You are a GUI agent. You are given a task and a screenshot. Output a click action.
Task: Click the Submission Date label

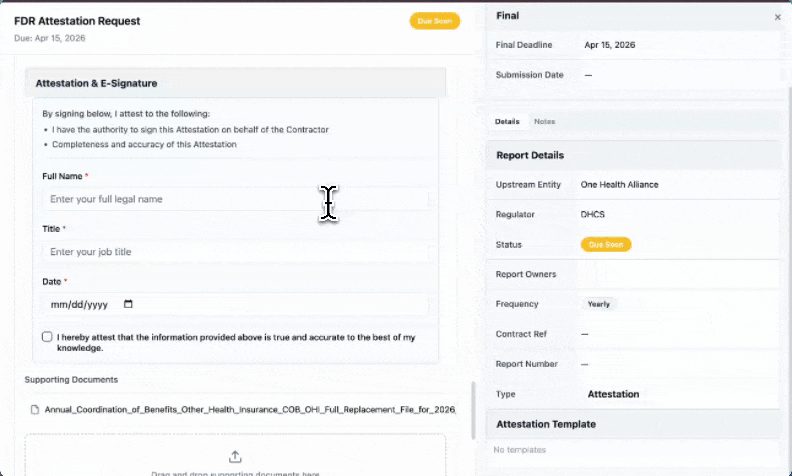[529, 75]
